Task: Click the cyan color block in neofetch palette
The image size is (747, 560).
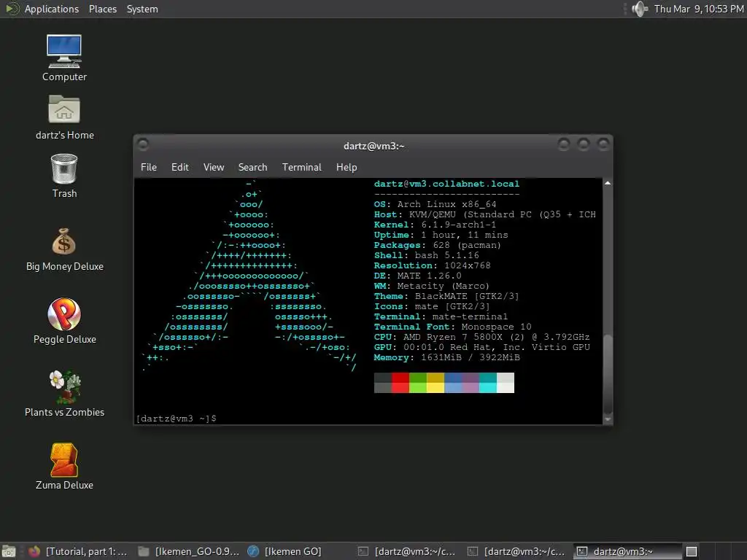Action: (488, 383)
